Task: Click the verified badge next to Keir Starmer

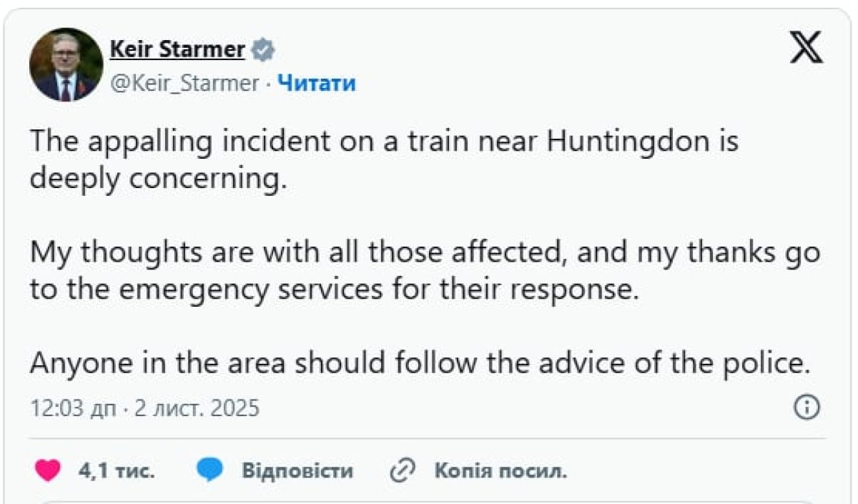Action: 264,51
